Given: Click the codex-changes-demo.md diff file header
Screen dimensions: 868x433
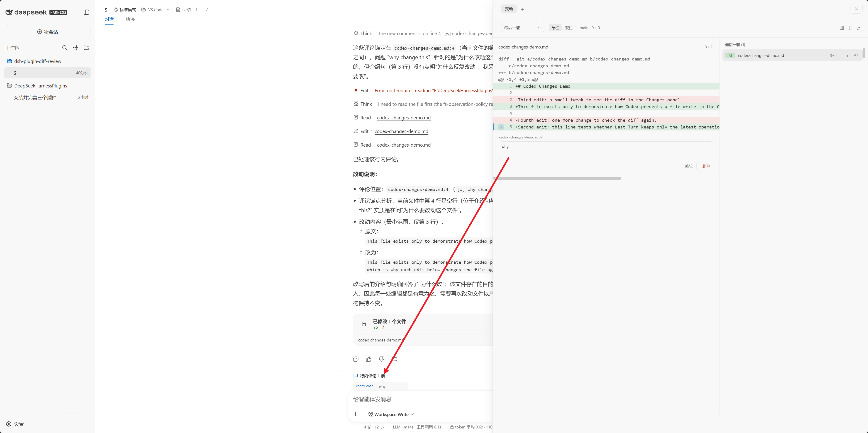Looking at the screenshot, I should click(606, 47).
